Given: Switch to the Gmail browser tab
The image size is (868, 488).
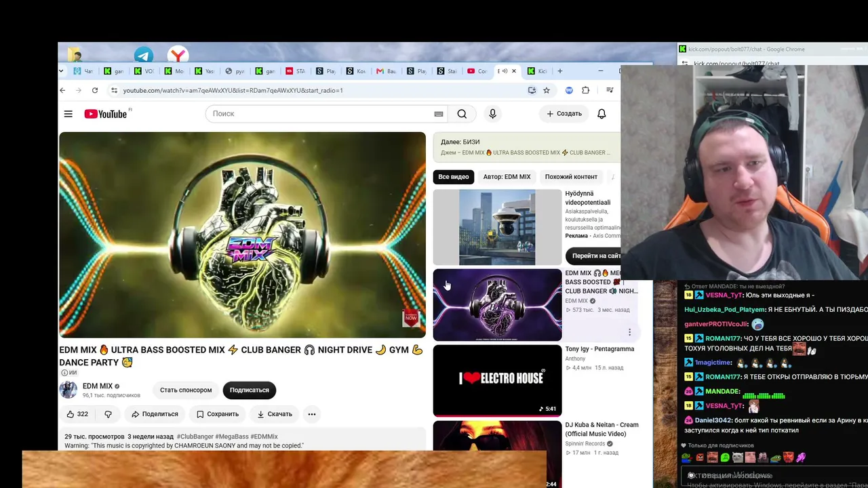Looking at the screenshot, I should coord(386,71).
